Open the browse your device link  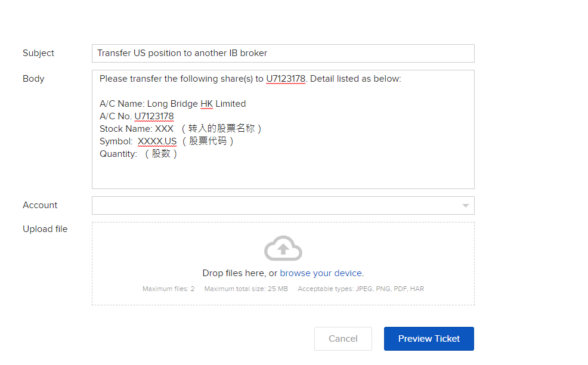click(x=321, y=273)
